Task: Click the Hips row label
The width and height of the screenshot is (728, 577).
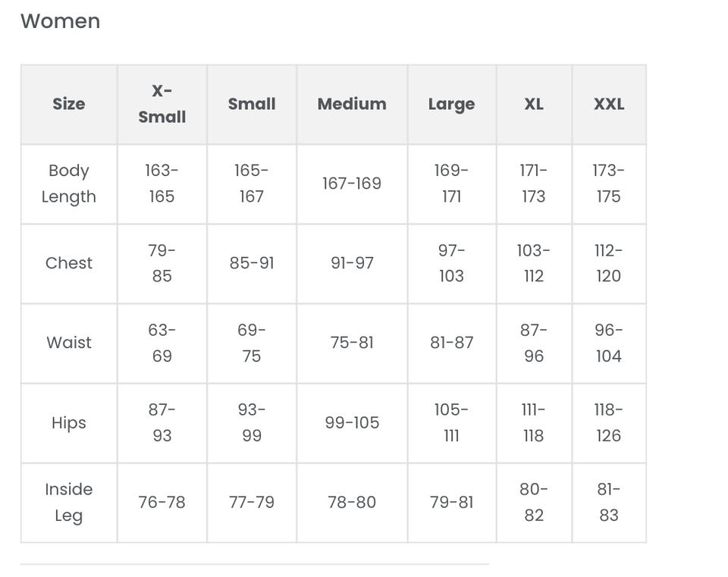Action: [68, 423]
